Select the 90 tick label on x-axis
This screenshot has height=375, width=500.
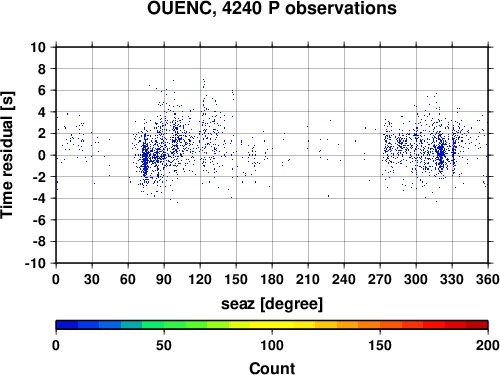click(x=164, y=279)
